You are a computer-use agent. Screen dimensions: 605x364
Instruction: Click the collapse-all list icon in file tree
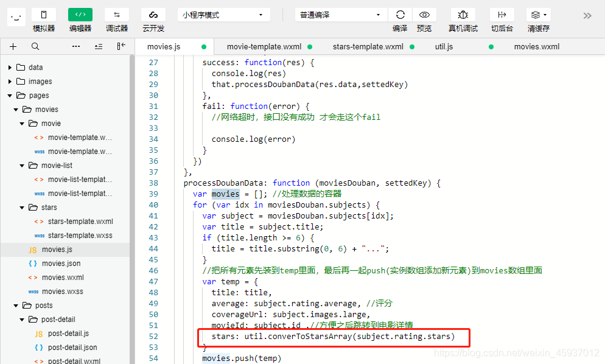[x=99, y=46]
